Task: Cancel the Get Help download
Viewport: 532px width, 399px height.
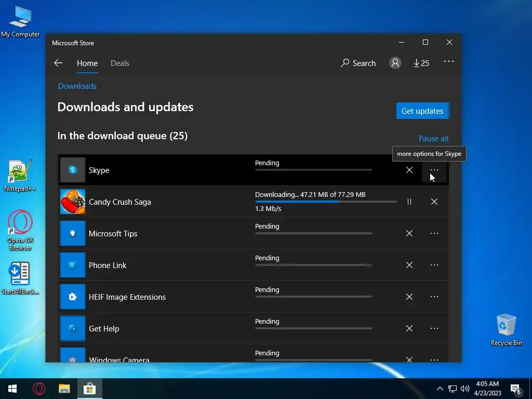Action: 409,328
